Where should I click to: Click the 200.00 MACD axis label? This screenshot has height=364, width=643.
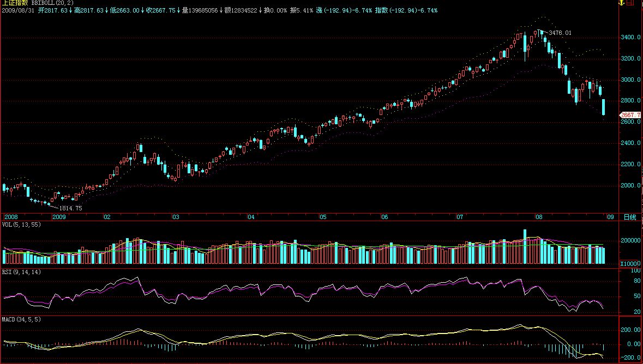pos(630,330)
